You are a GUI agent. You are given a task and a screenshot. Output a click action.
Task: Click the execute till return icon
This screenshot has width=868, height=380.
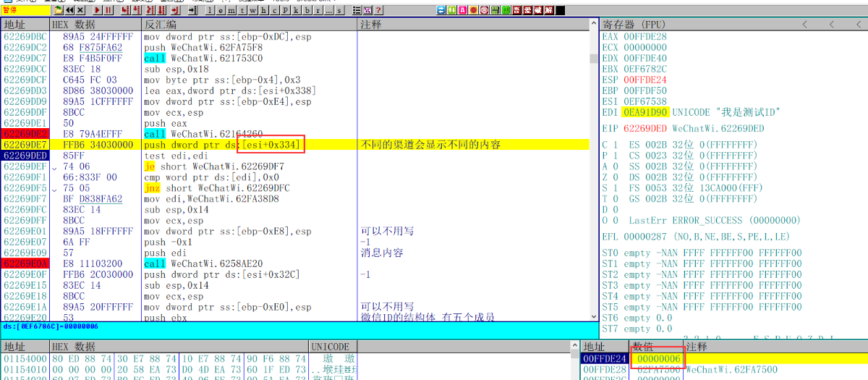(x=175, y=10)
